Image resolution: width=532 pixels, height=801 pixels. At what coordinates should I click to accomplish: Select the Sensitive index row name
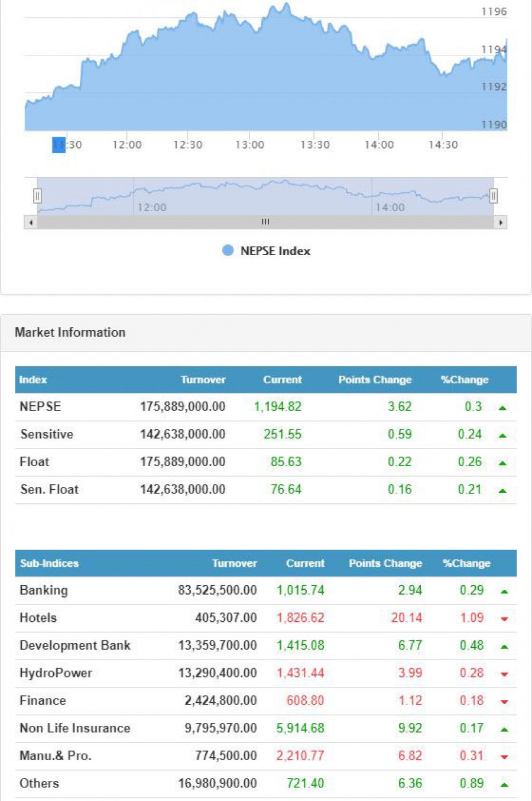tap(47, 434)
